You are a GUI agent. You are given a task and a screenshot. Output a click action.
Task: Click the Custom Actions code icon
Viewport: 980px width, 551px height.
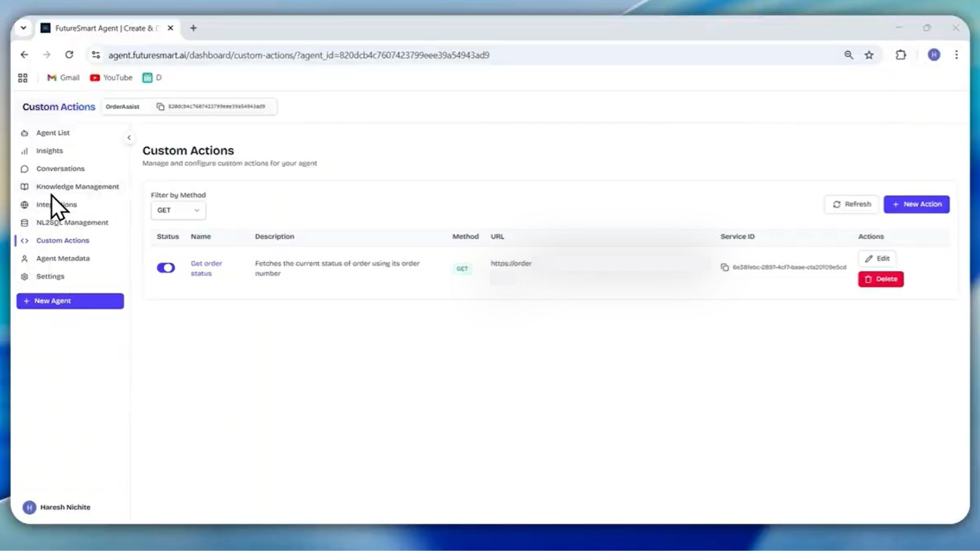(24, 240)
